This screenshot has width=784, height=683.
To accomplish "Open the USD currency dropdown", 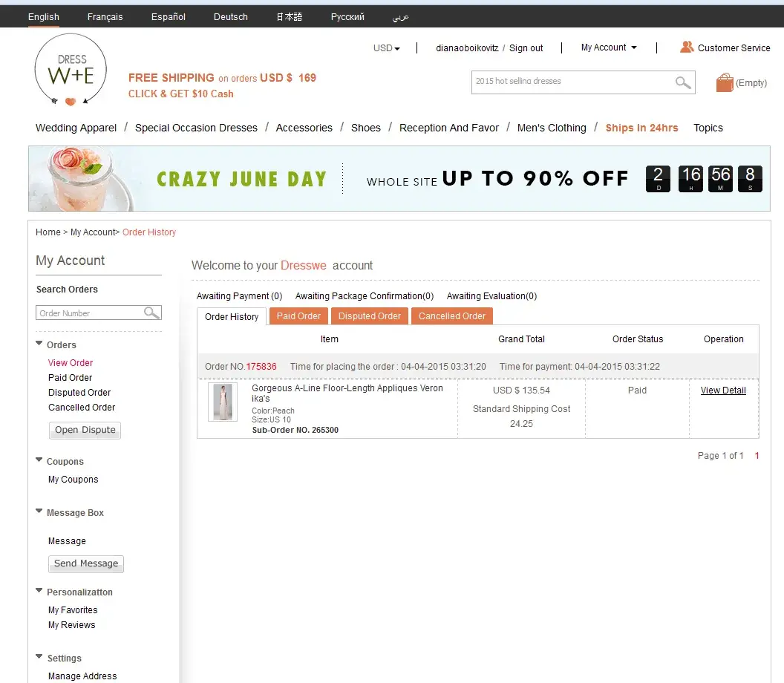I will [387, 48].
